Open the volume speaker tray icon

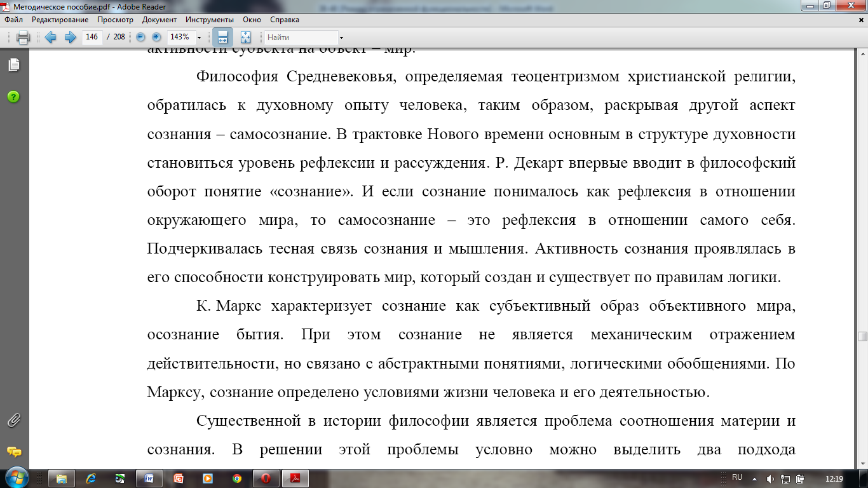click(x=770, y=478)
